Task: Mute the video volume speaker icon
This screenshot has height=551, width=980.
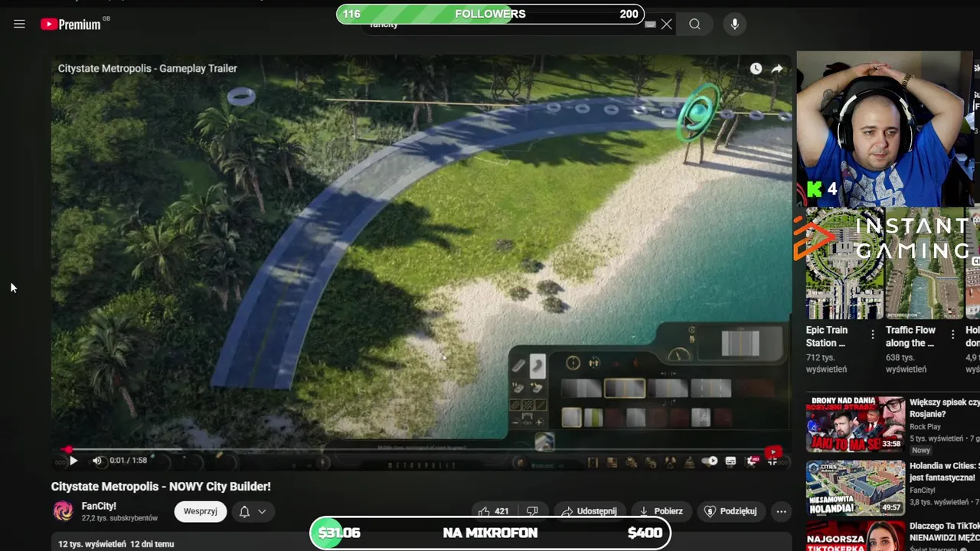Action: pyautogui.click(x=97, y=461)
